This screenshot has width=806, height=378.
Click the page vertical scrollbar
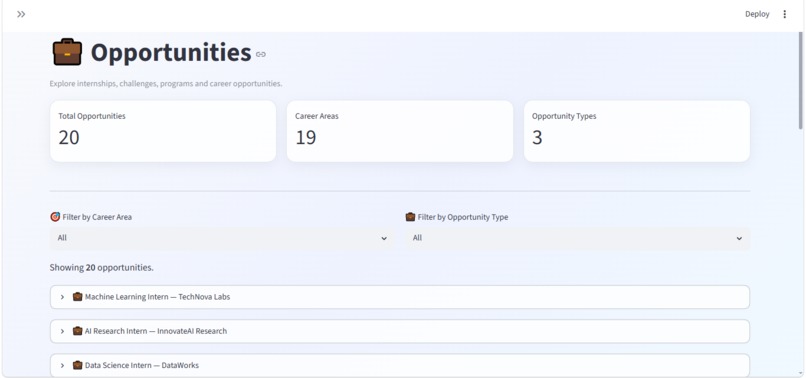(801, 80)
